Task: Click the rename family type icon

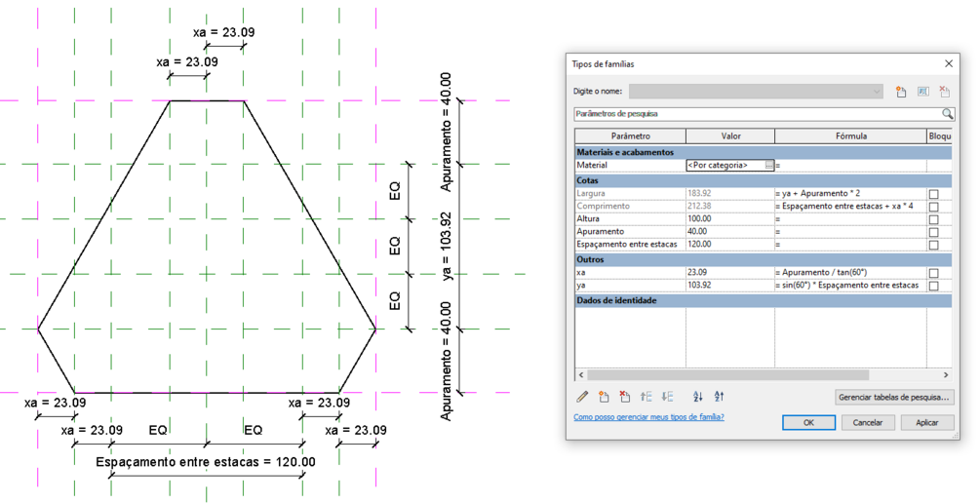Action: click(922, 92)
